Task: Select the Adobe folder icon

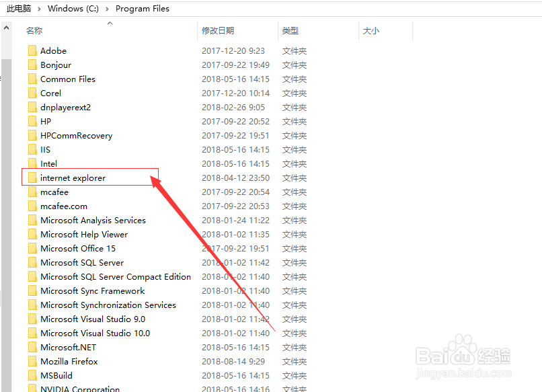Action: pyautogui.click(x=32, y=50)
